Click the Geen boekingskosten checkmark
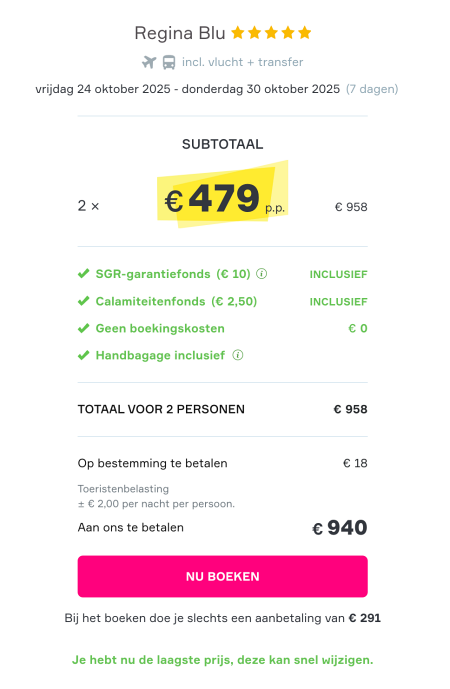Screen dimensions: 450x689 click(83, 328)
